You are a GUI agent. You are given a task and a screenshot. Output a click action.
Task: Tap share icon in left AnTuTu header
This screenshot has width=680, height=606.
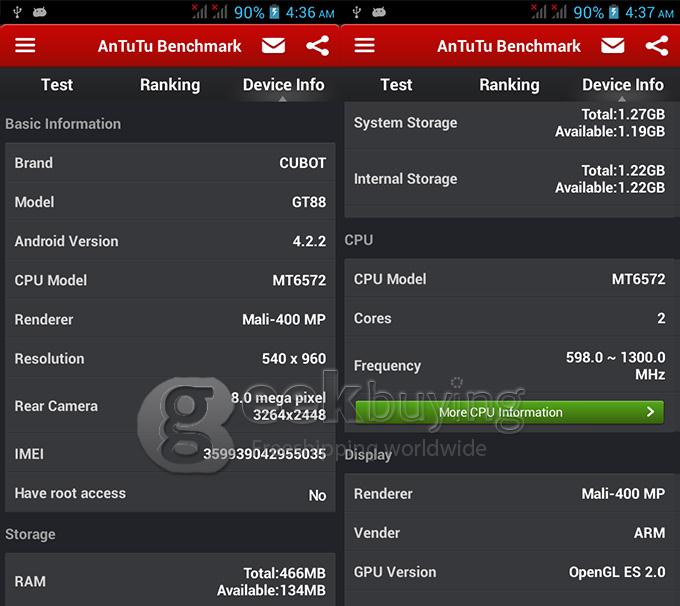(317, 46)
